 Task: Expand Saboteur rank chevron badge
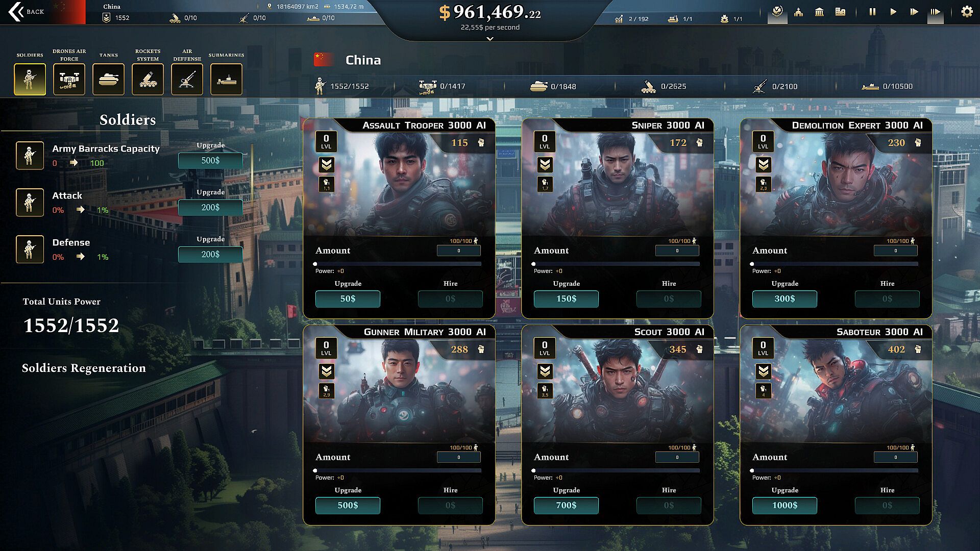764,371
